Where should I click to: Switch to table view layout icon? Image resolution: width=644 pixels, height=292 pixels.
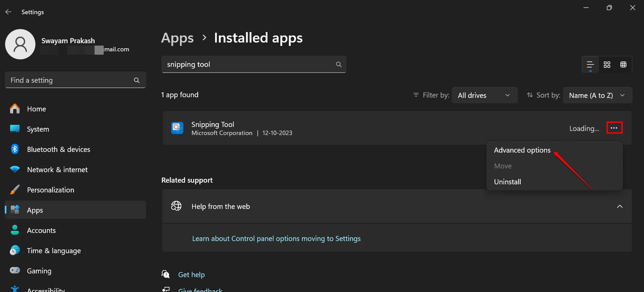click(x=623, y=64)
